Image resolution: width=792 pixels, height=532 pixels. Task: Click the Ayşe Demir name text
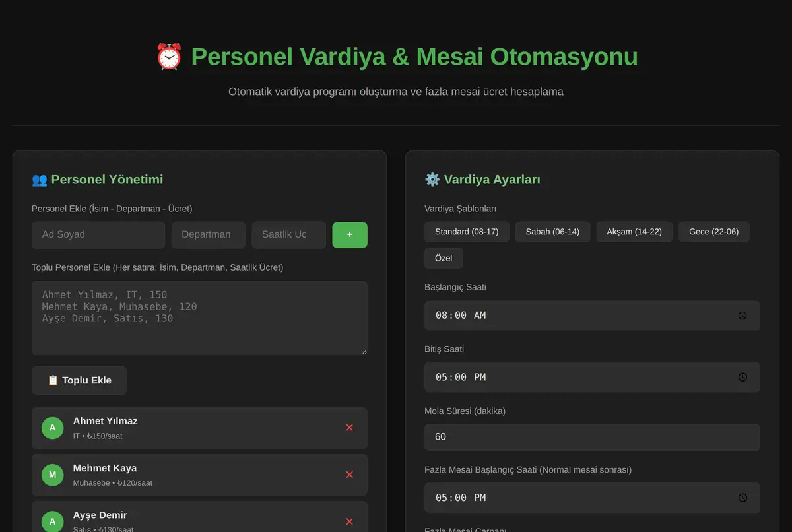pyautogui.click(x=100, y=515)
